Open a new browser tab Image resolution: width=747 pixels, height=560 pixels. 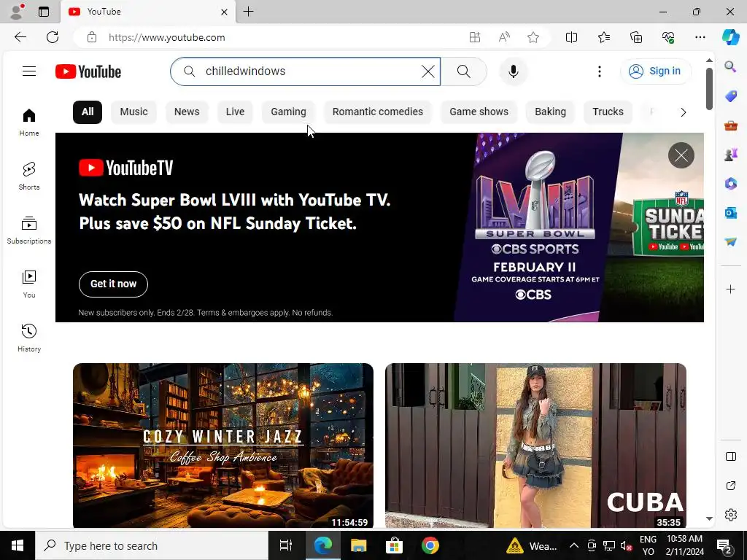(x=248, y=12)
